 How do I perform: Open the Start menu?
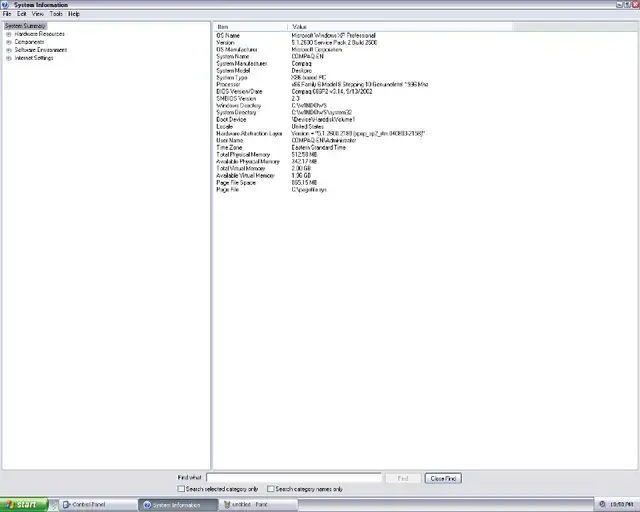[24, 505]
